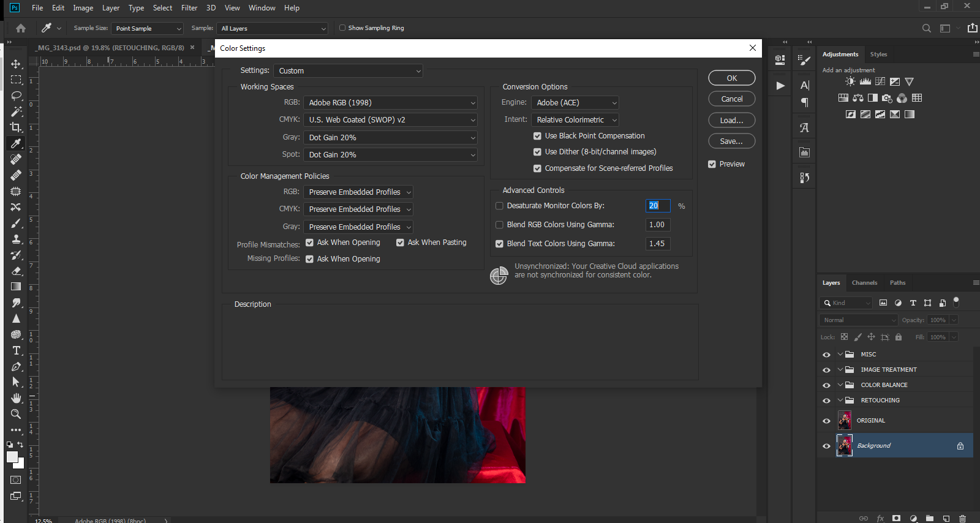980x523 pixels.
Task: Open Spot working space dropdown
Action: tap(390, 155)
